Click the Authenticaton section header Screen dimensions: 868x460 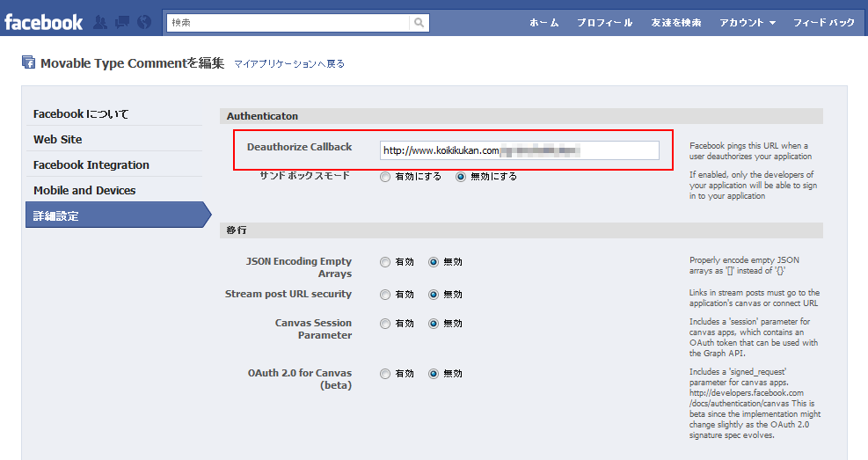(x=522, y=116)
